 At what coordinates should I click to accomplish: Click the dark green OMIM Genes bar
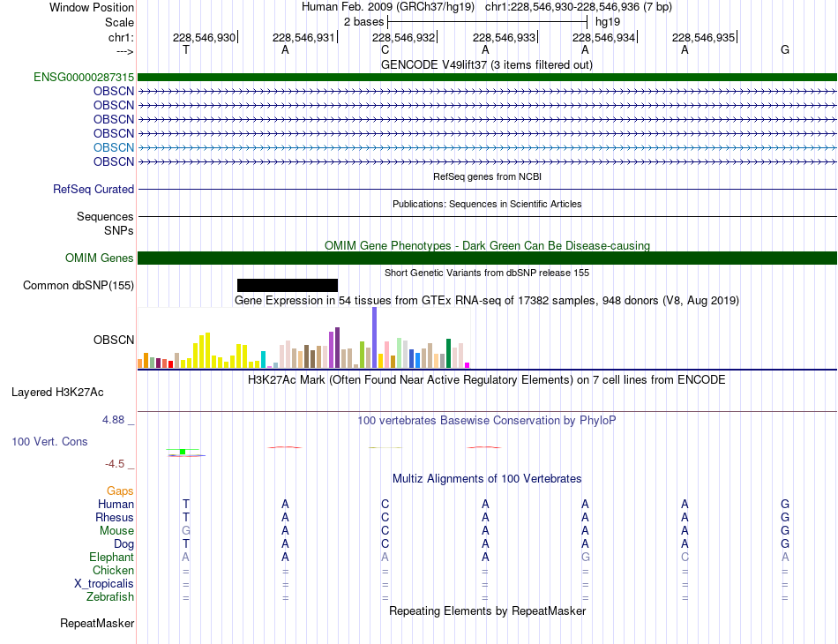pos(487,258)
